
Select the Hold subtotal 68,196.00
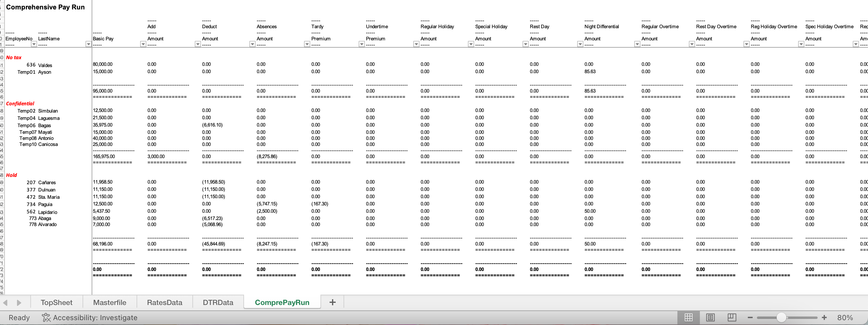point(103,244)
